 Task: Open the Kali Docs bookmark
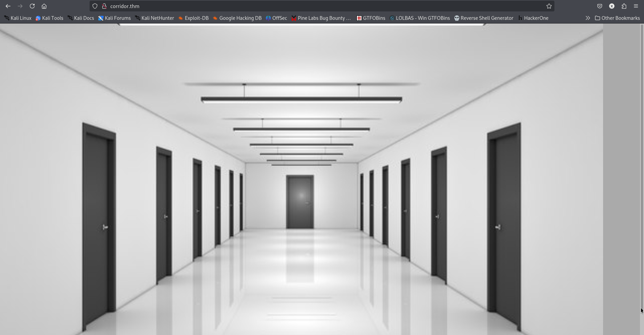tap(81, 18)
